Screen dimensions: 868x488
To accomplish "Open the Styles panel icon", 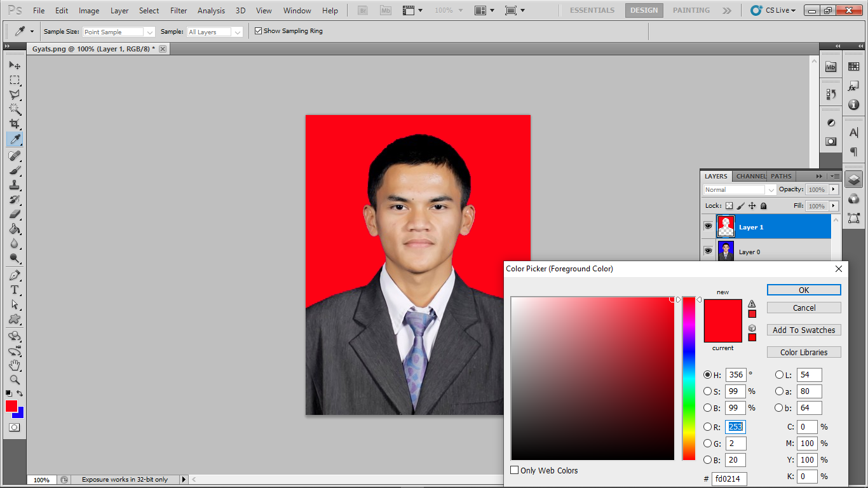I will point(853,86).
